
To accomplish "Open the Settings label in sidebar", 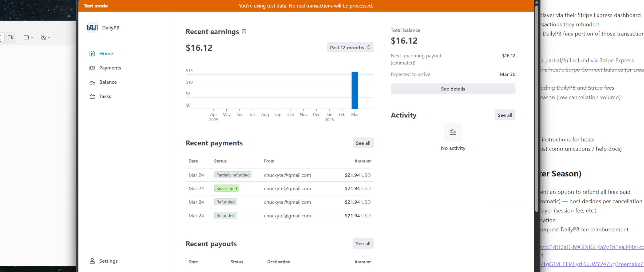I will point(108,261).
